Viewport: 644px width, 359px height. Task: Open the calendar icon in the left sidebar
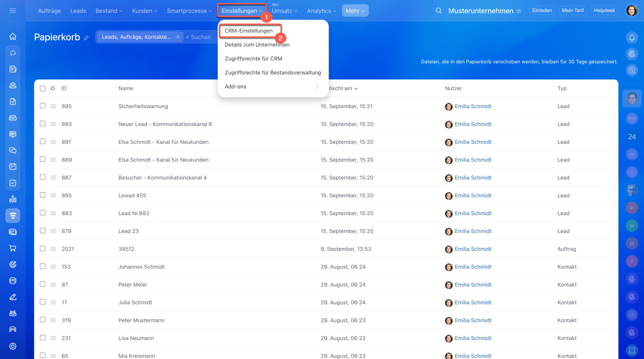pos(13,166)
